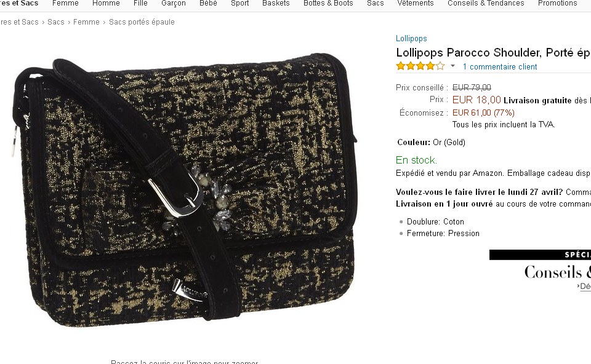Open the Lollipops brand link
591x364 pixels.
click(x=411, y=38)
